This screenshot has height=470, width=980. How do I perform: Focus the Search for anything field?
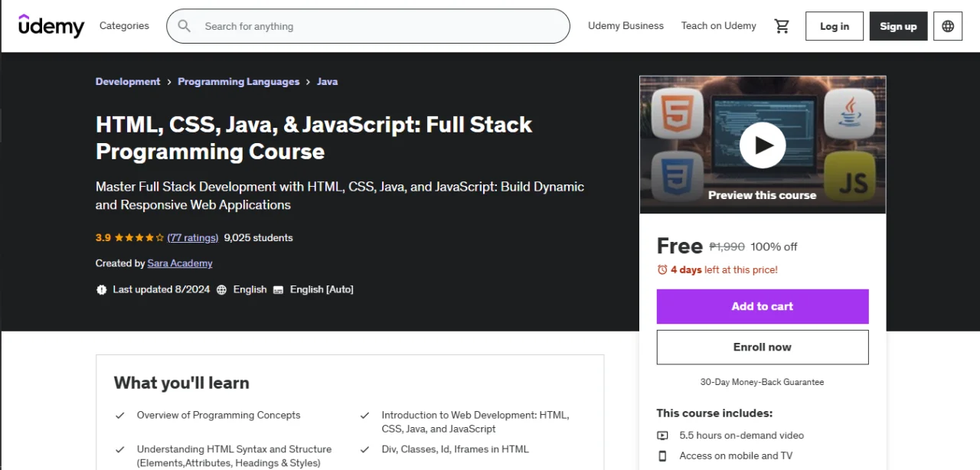368,26
